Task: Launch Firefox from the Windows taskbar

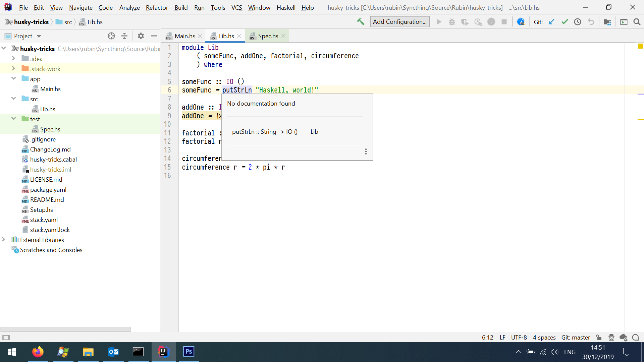Action: [38, 352]
